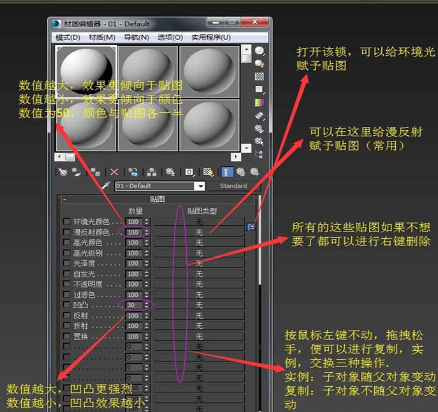
Task: Enable the 凹凸 map checkbox
Action: pyautogui.click(x=67, y=305)
